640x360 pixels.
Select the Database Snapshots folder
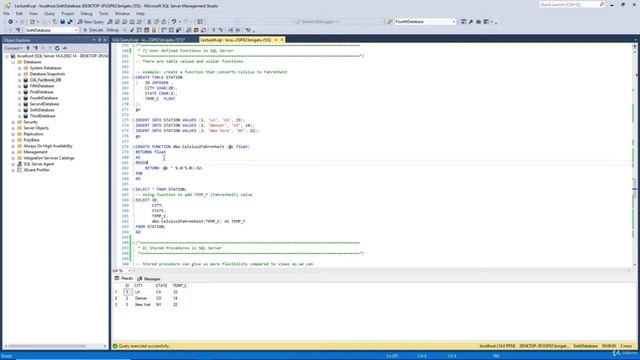coord(47,74)
